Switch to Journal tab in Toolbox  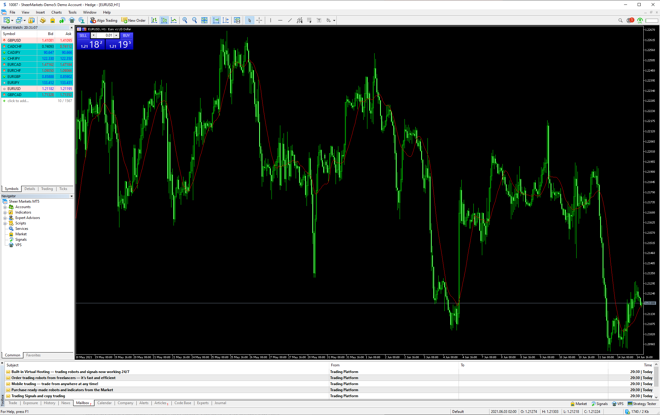(x=220, y=403)
